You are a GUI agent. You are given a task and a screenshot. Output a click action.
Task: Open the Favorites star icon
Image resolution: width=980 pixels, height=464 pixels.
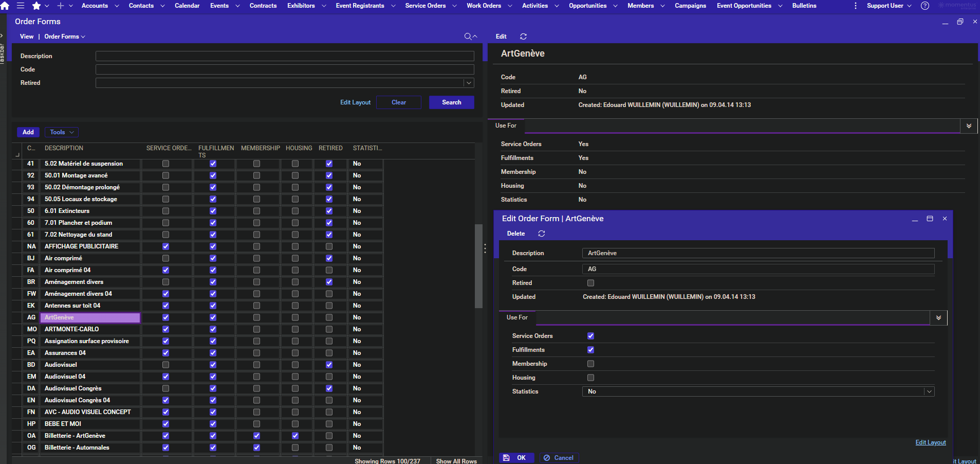[x=36, y=6]
